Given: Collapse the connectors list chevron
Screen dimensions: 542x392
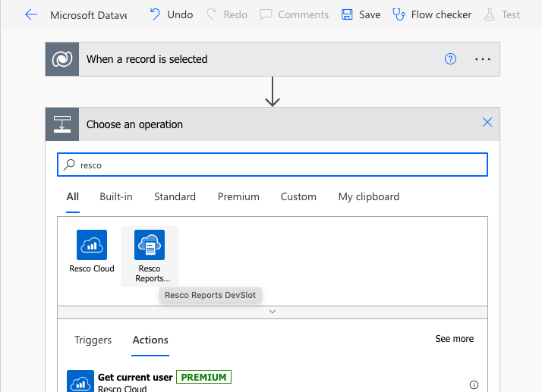Looking at the screenshot, I should (x=273, y=312).
